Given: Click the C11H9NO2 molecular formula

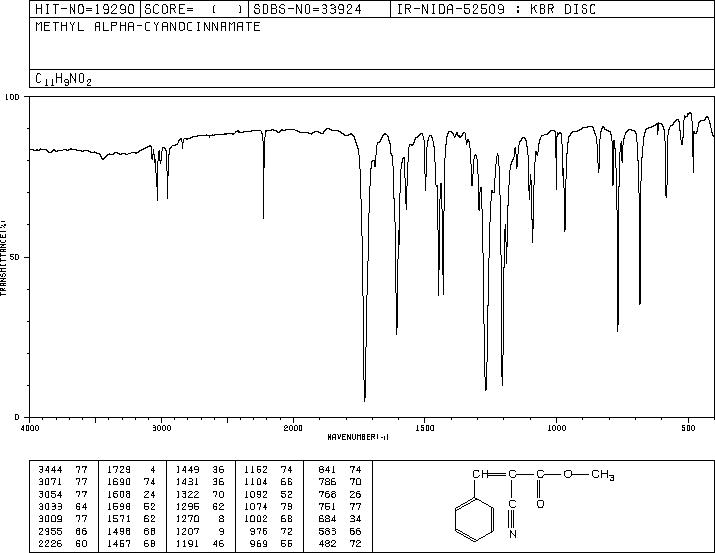Looking at the screenshot, I should tap(63, 79).
